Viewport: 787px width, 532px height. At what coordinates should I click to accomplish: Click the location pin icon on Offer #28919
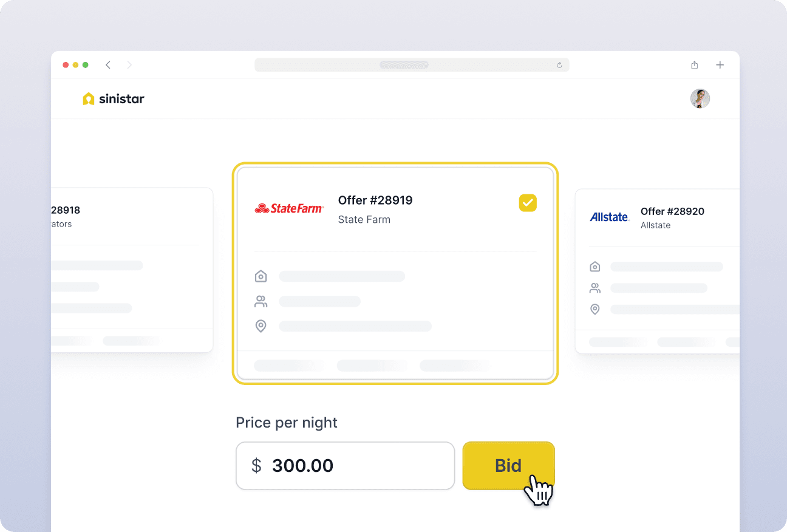261,326
